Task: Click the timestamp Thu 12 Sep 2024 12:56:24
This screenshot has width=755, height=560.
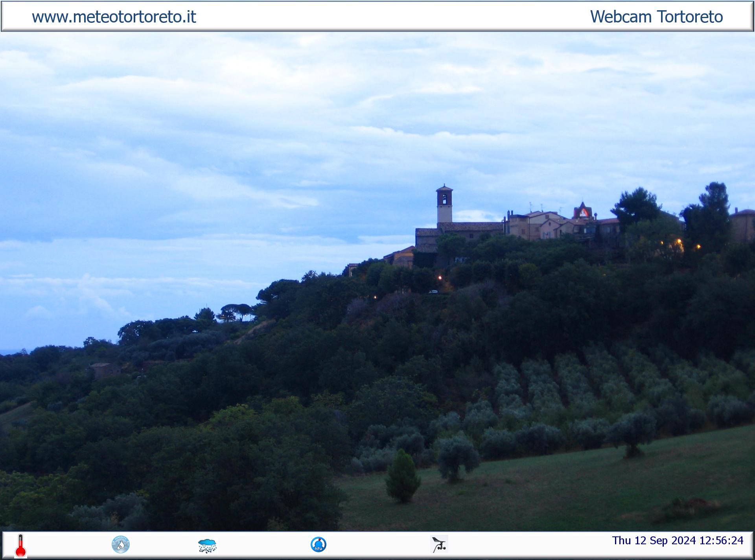Action: (x=678, y=540)
